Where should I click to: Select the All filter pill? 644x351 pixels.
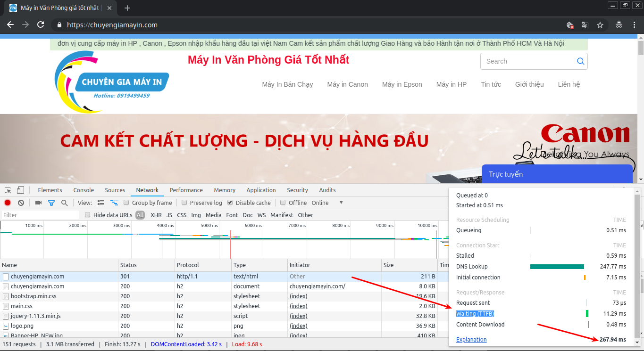[140, 215]
